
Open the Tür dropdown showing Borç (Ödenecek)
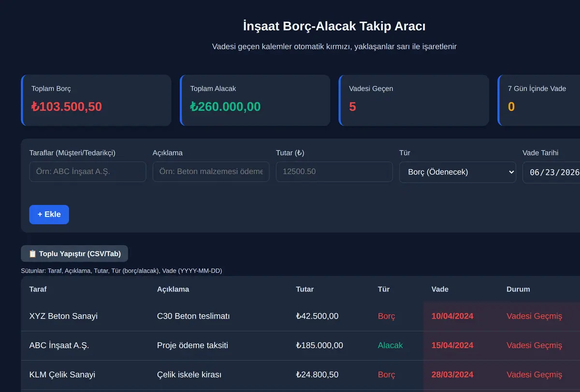[x=458, y=172]
